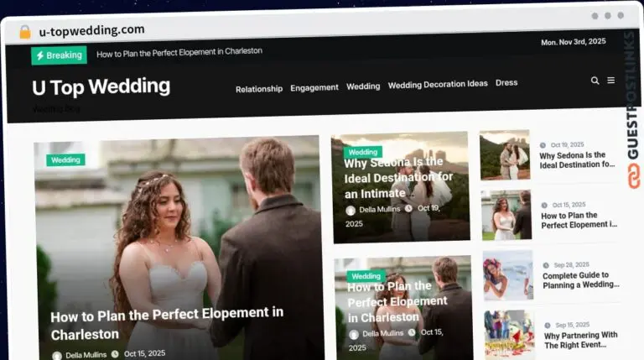Click Wedding tag on middle Charleston card
This screenshot has height=360, width=644.
click(366, 276)
